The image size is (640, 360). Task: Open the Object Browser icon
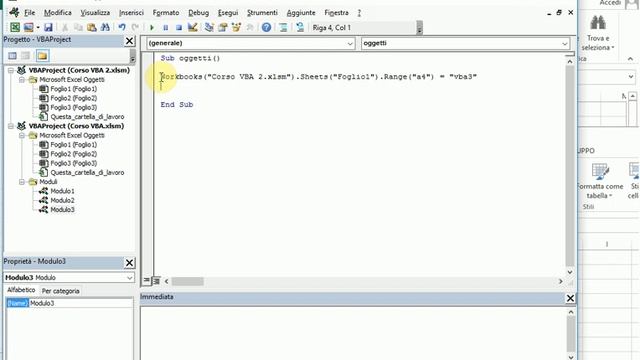click(x=236, y=27)
